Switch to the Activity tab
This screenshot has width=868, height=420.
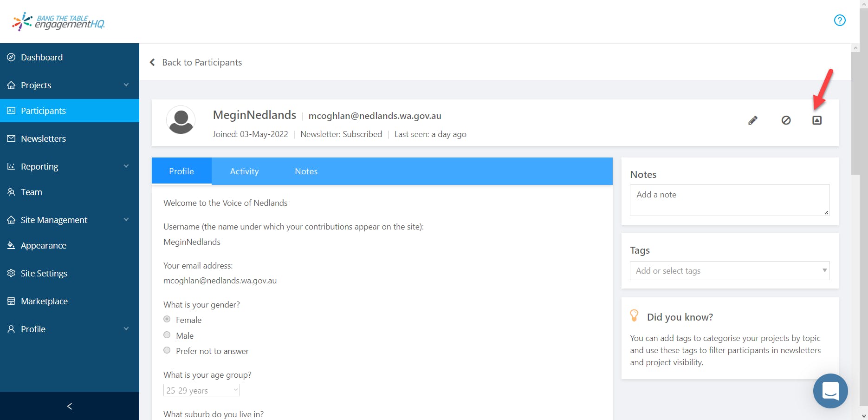point(244,171)
